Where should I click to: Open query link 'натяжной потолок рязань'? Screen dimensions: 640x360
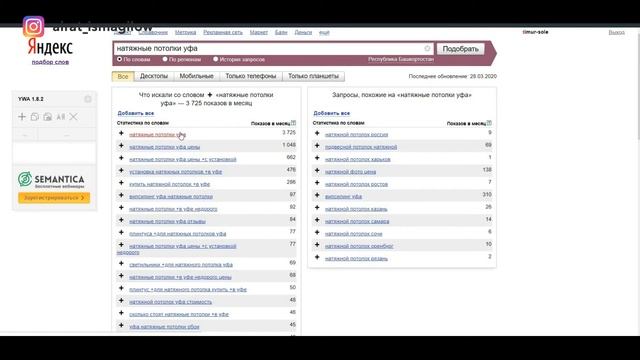(356, 259)
